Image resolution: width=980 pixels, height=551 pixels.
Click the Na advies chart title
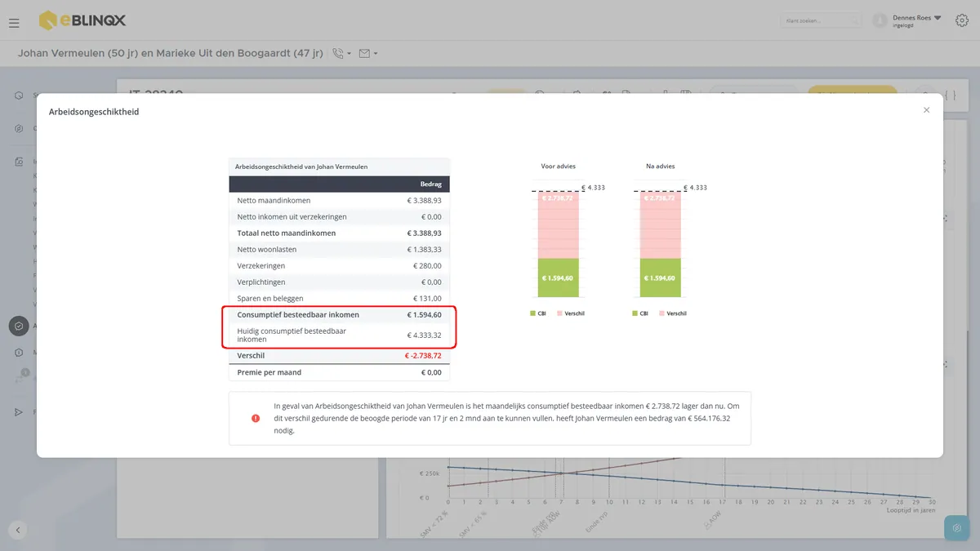point(660,167)
